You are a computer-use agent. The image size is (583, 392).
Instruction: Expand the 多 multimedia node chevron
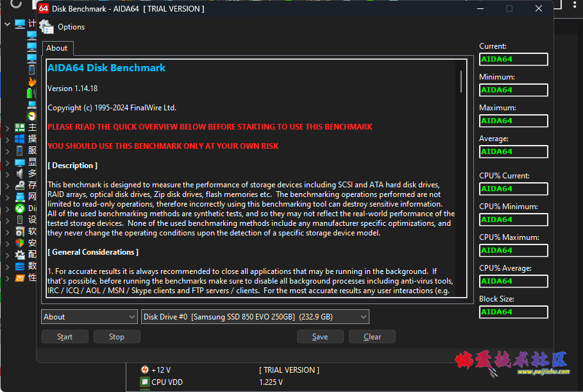point(7,174)
